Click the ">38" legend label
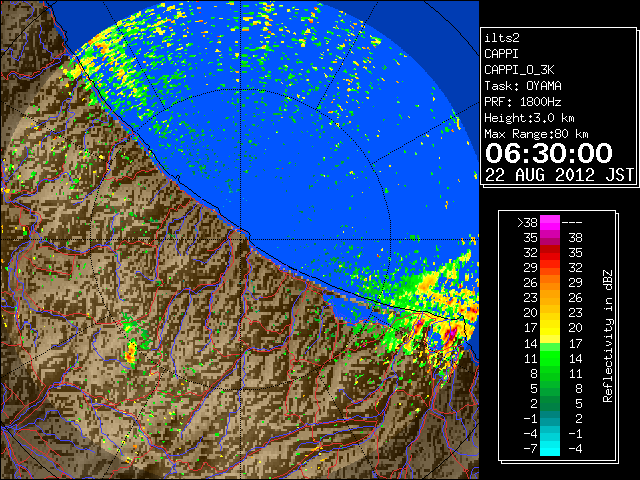Image resolution: width=640 pixels, height=480 pixels. point(527,223)
